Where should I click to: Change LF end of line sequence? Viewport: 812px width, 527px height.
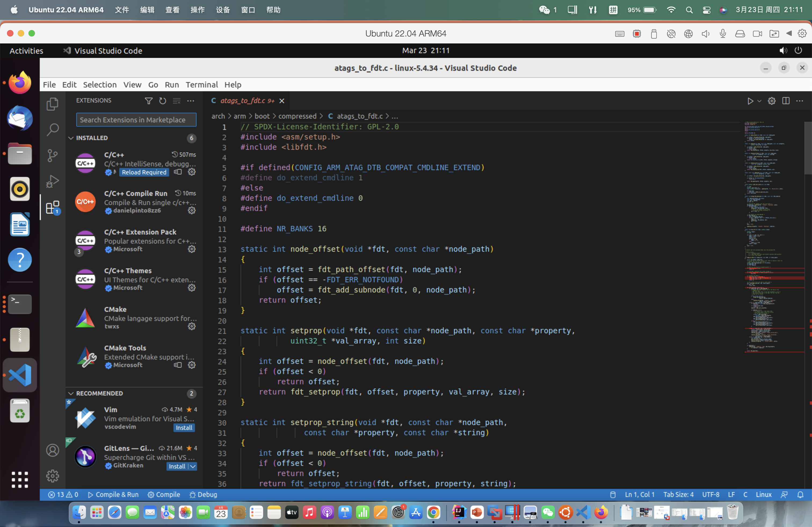[731, 495]
